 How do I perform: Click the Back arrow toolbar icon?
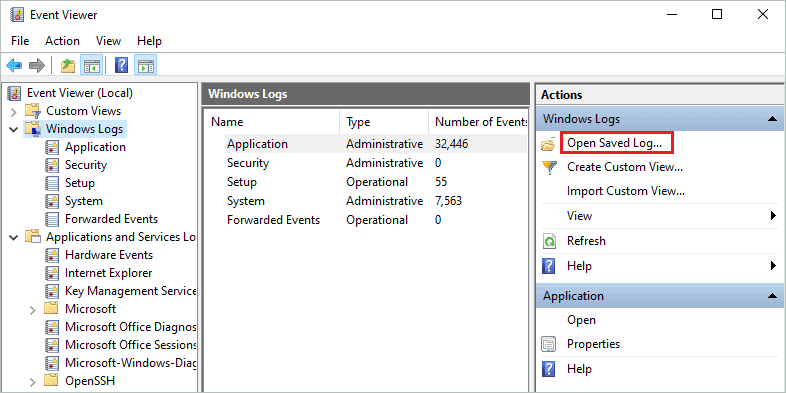pyautogui.click(x=14, y=65)
